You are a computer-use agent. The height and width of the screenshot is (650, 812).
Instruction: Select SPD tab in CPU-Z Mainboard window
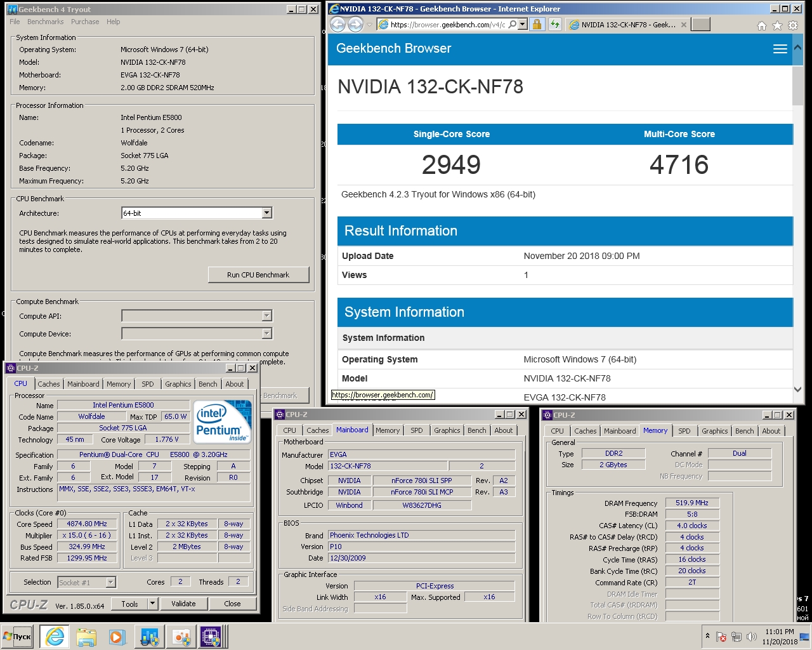[x=417, y=430]
